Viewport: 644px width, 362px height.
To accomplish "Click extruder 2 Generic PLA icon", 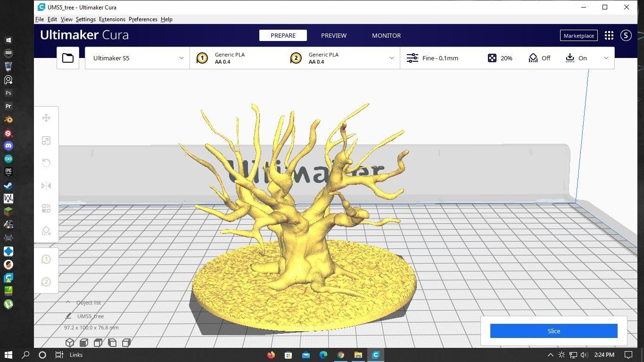I will click(296, 58).
